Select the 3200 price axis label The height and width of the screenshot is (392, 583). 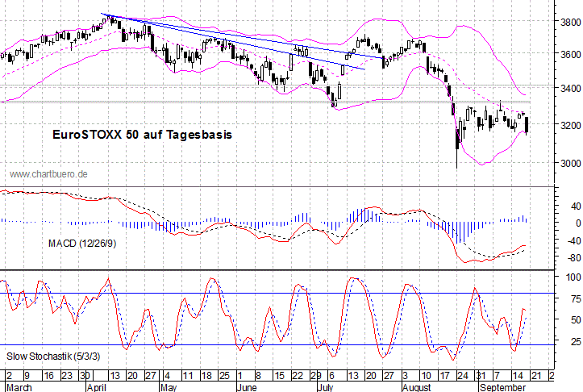click(571, 125)
